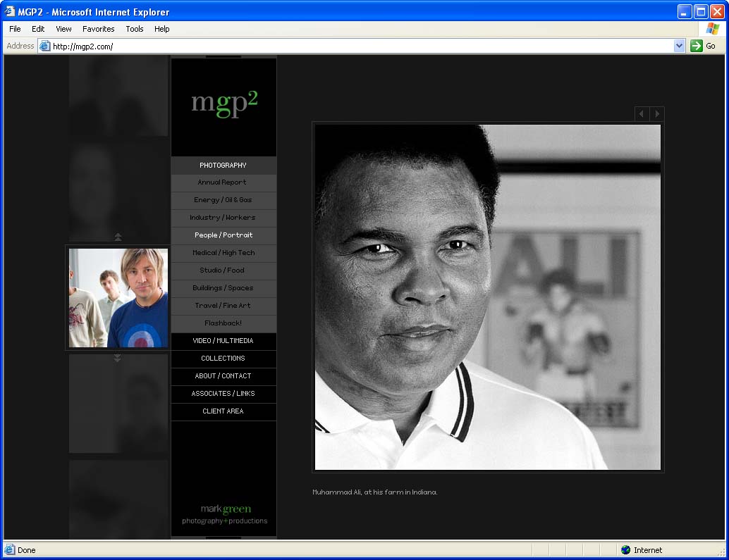Go to About / Contact page
This screenshot has width=729, height=560.
[223, 376]
